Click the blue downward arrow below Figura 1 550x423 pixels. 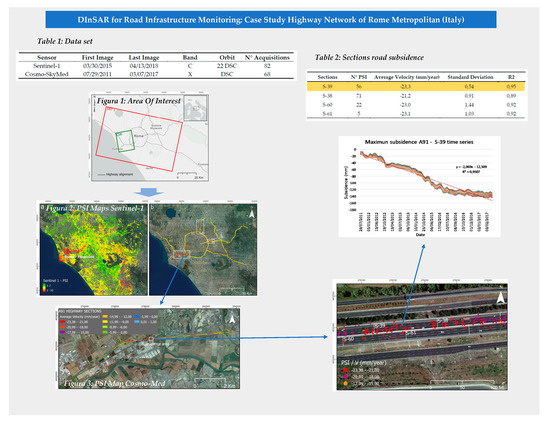149,192
